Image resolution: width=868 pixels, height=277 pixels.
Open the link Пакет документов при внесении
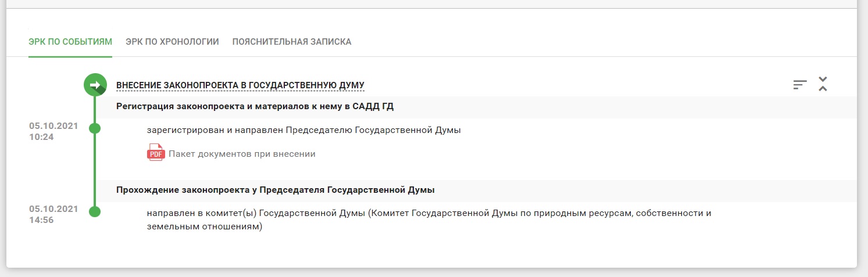(x=242, y=154)
